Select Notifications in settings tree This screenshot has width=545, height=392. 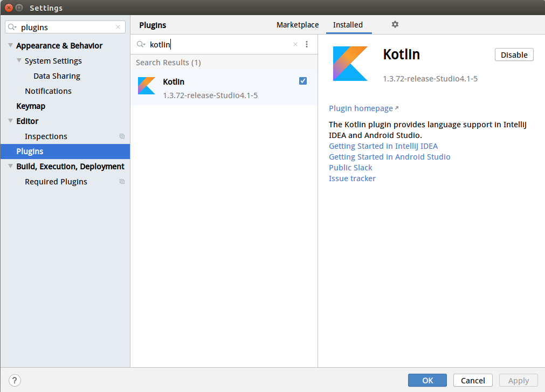point(48,91)
